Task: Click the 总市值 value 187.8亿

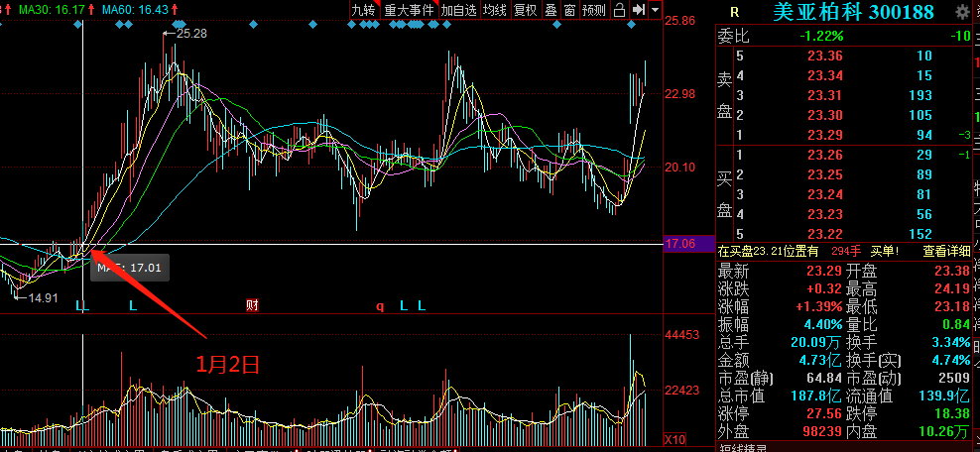Action: tap(817, 395)
